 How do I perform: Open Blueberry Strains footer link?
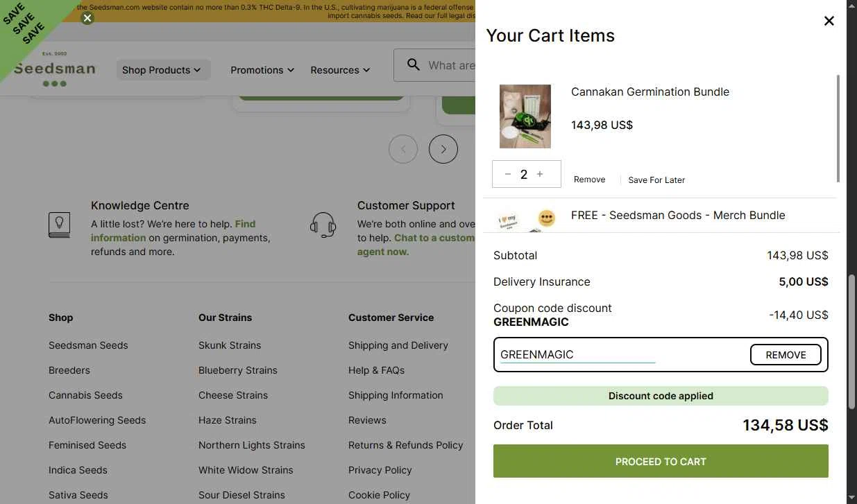coord(238,370)
